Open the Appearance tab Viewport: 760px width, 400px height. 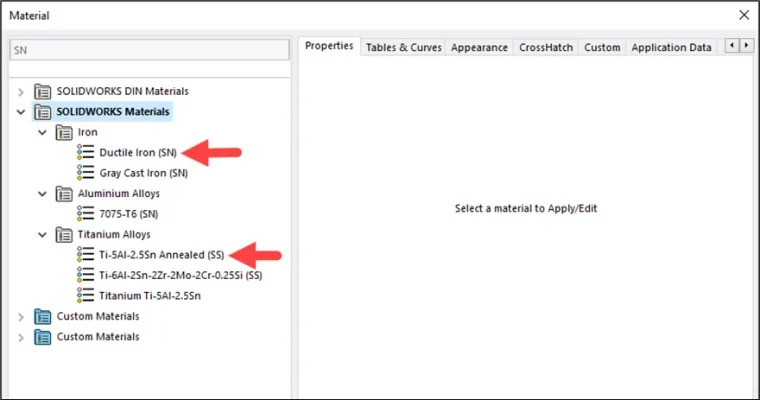[x=479, y=48]
